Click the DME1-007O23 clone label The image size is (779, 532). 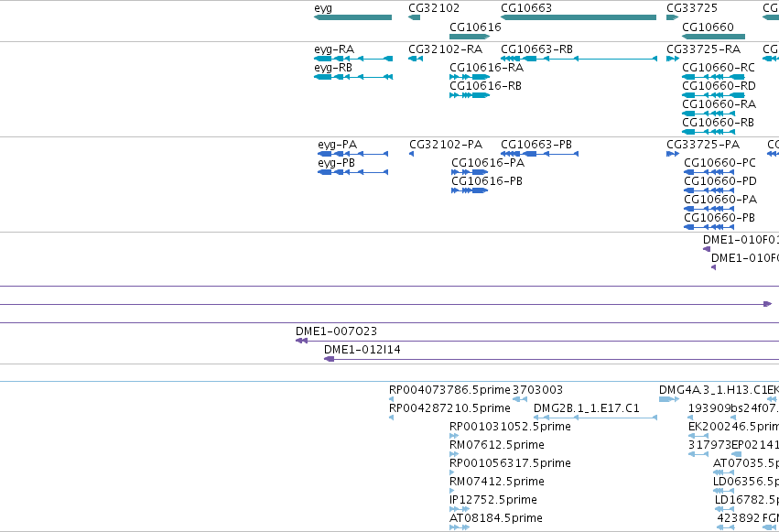[x=336, y=331]
